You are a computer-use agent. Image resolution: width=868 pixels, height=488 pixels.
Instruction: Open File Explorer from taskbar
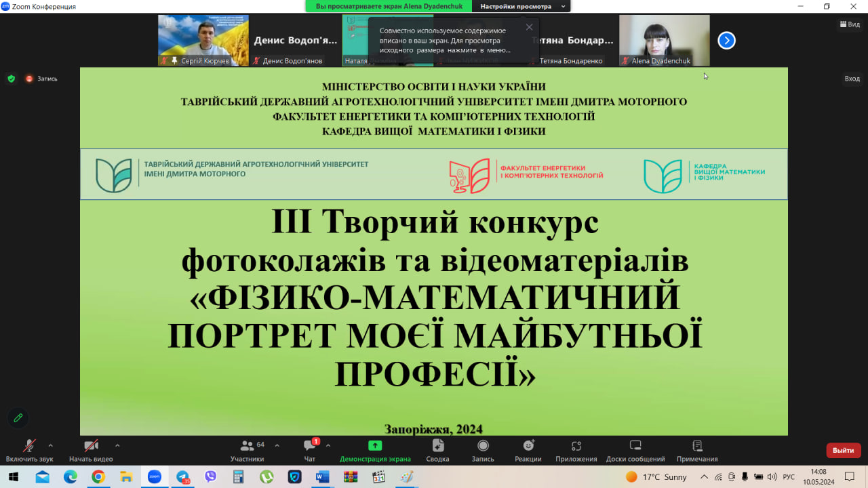pyautogui.click(x=126, y=477)
